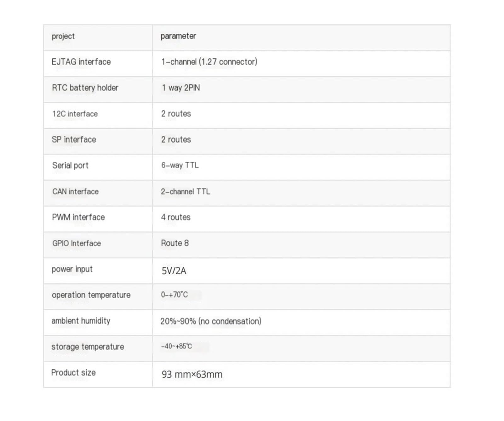Click the '1 way 2PIN' value

tap(181, 88)
